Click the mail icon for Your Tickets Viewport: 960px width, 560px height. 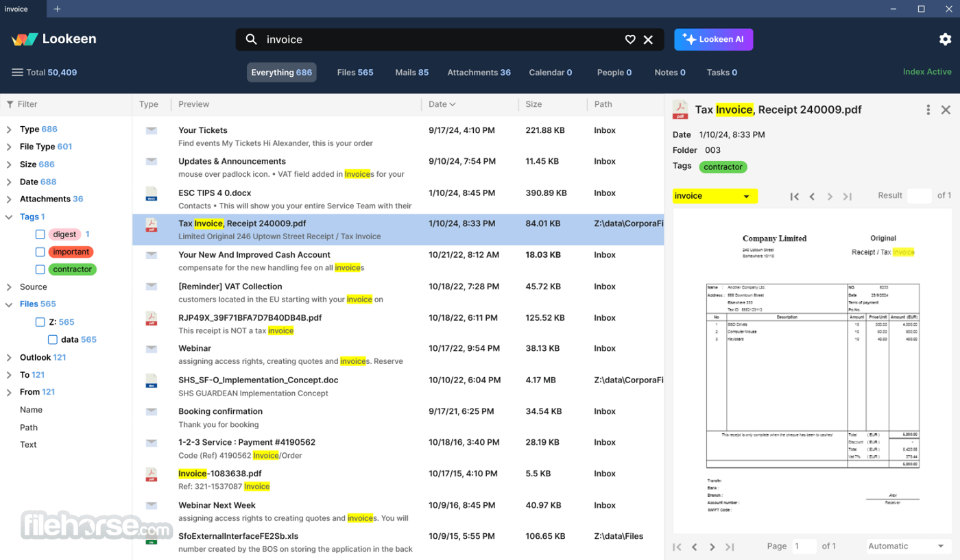pos(152,130)
